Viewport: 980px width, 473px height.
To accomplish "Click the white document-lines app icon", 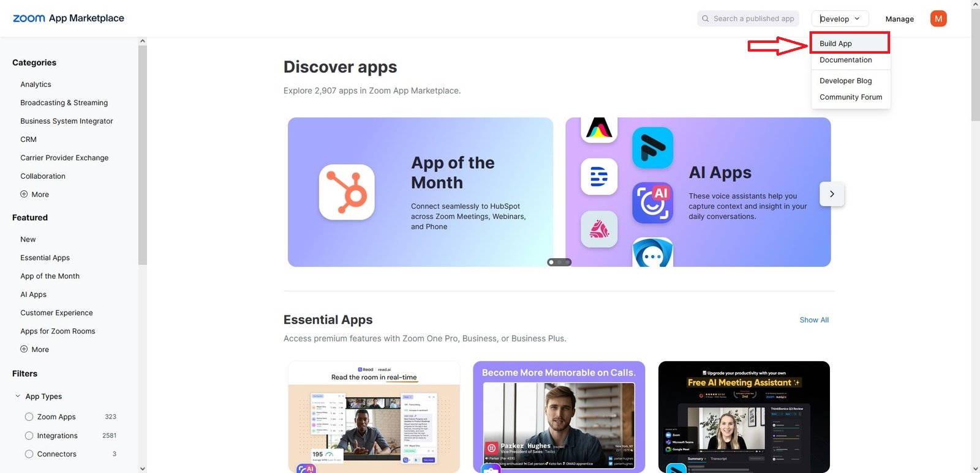I will point(599,177).
